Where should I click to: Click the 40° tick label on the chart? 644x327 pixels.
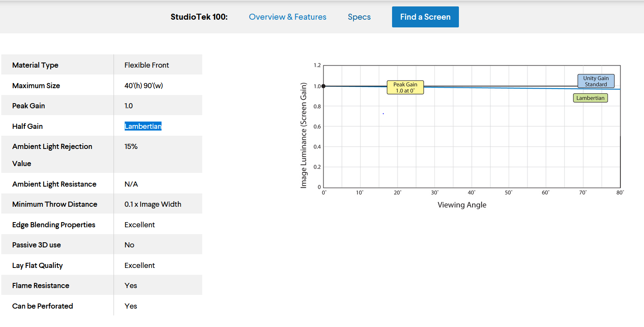pyautogui.click(x=472, y=193)
